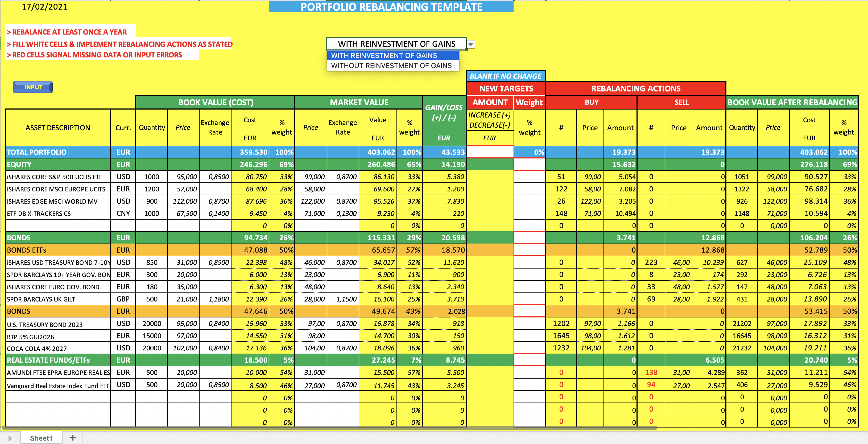
Task: Click RED CELLS SIGNAL MISSING DATA note
Action: [x=94, y=55]
